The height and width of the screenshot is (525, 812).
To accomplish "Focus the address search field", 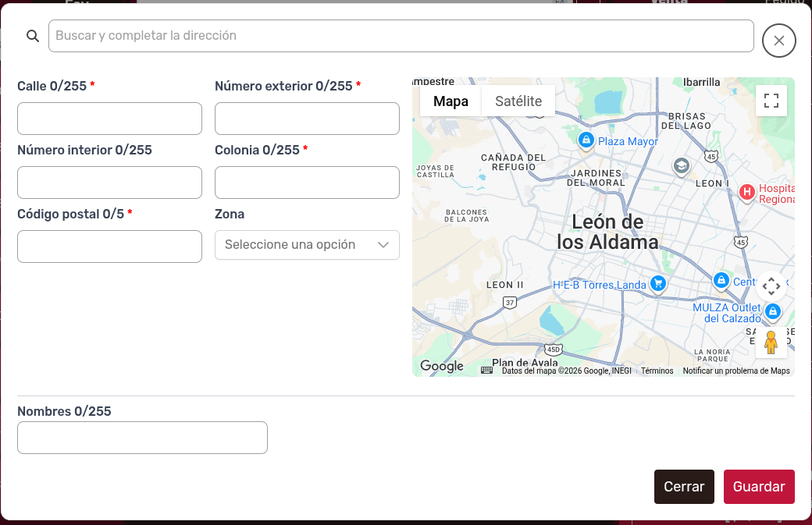I will (401, 36).
